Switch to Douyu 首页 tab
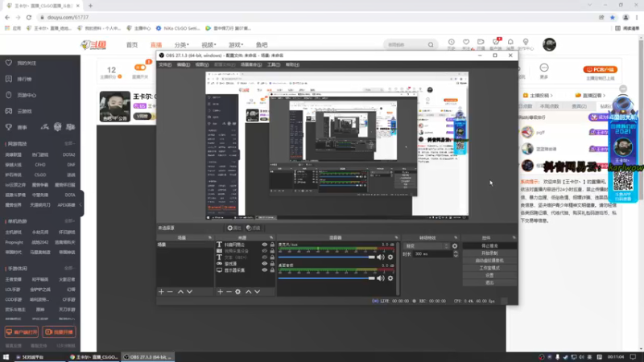The width and height of the screenshot is (644, 362). point(132,45)
